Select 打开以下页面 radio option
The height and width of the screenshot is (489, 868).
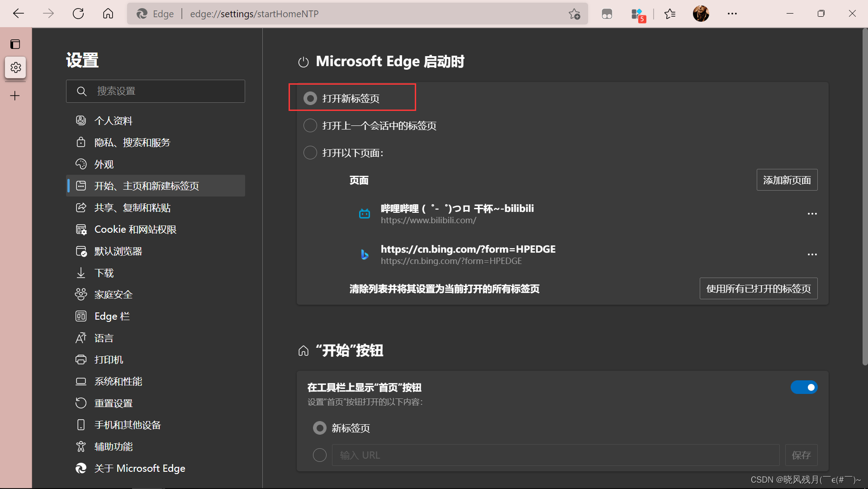tap(310, 153)
